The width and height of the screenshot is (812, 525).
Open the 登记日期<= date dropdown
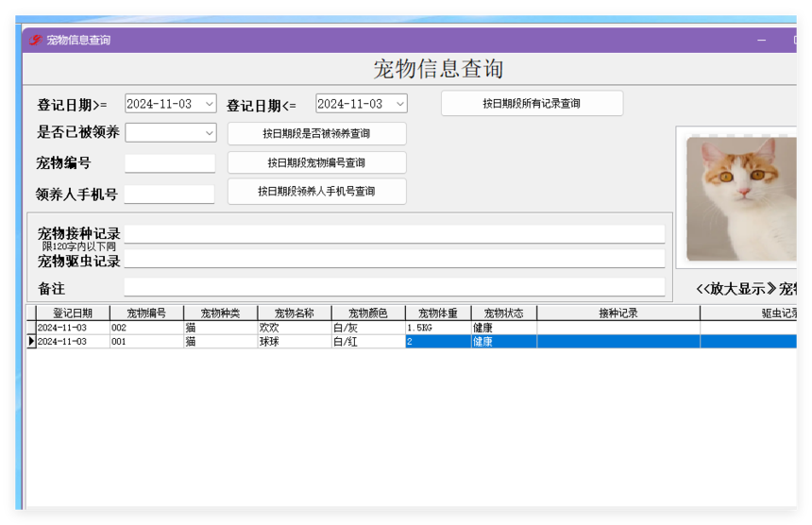tap(399, 104)
